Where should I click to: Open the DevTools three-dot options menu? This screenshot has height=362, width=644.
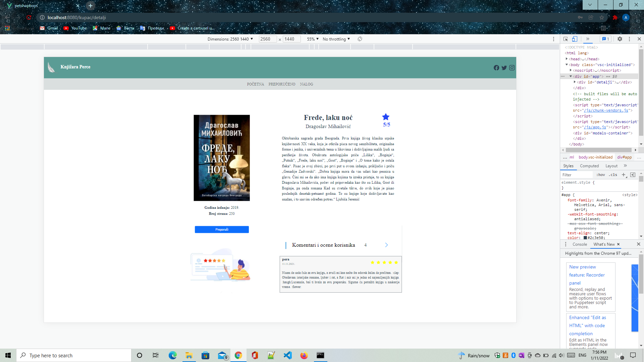[630, 39]
